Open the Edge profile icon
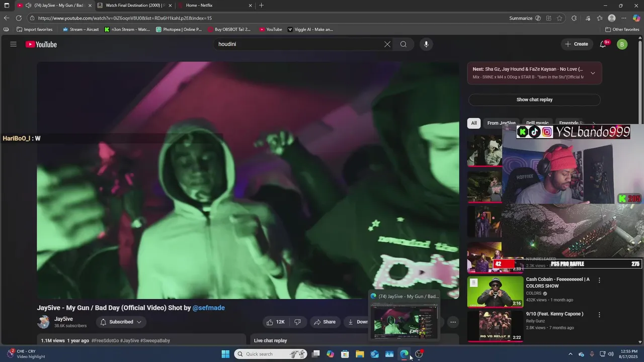The height and width of the screenshot is (362, 644). click(x=612, y=18)
